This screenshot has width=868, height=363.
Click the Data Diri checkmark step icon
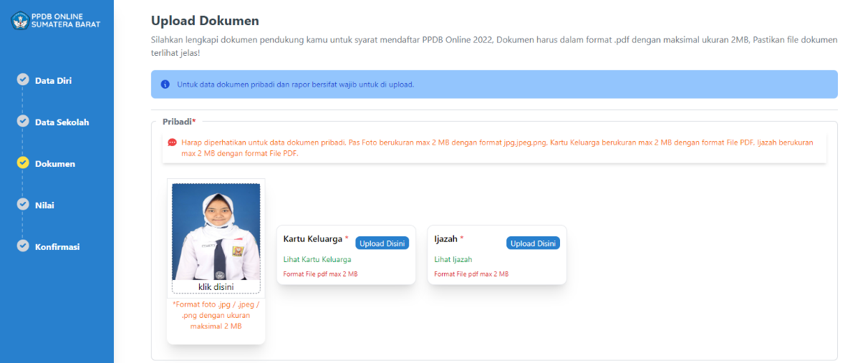(x=23, y=79)
